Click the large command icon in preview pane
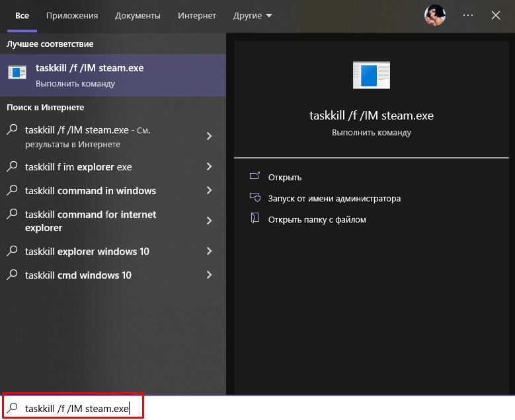 (372, 75)
